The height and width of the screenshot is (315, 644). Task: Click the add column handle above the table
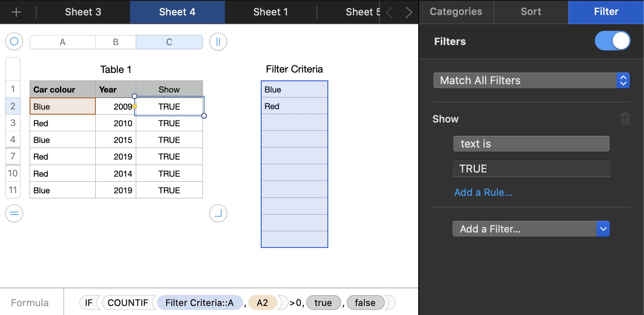pyautogui.click(x=218, y=42)
